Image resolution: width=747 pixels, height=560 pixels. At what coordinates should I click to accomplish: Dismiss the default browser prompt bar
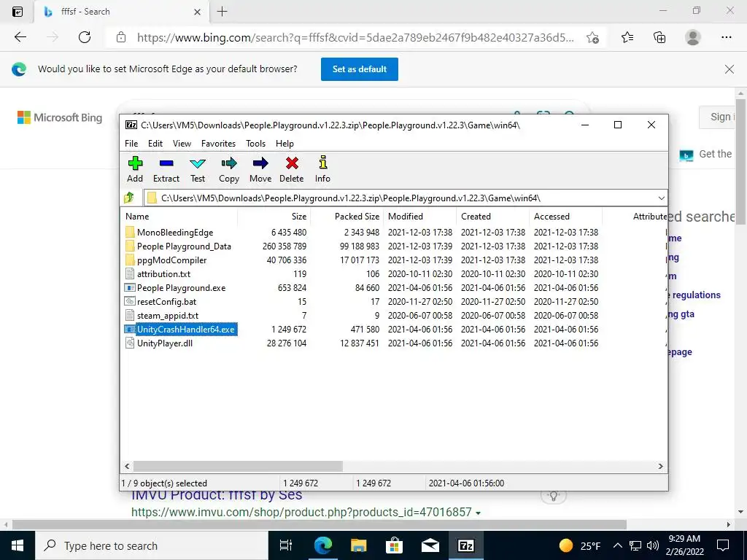729,69
